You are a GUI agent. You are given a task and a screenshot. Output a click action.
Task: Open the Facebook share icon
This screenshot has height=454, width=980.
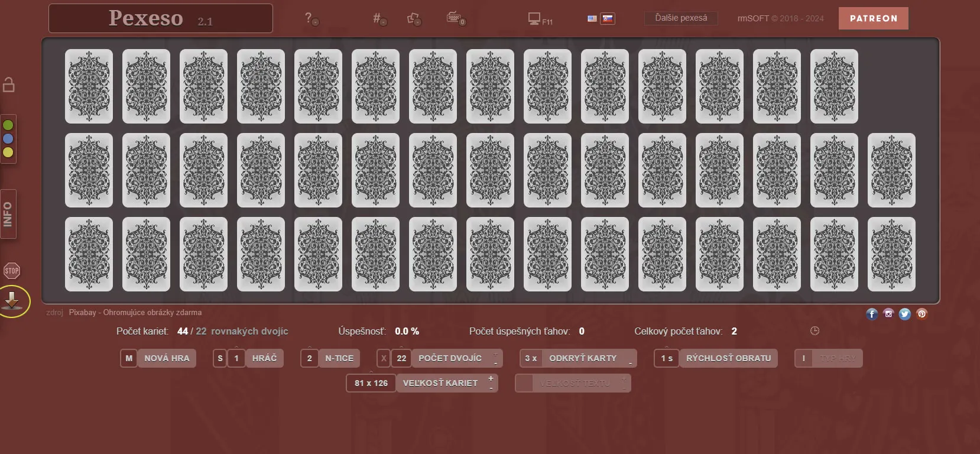click(x=872, y=314)
